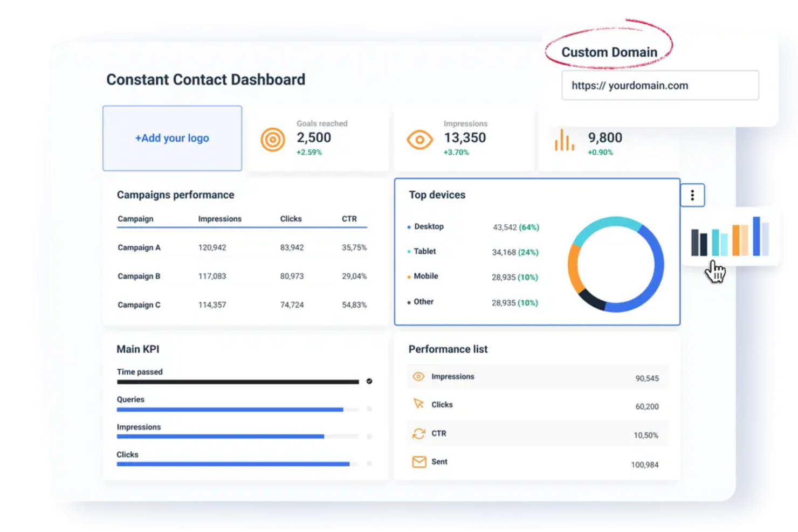The image size is (798, 532).
Task: Click the Impressions eye icon at top
Action: coord(419,139)
